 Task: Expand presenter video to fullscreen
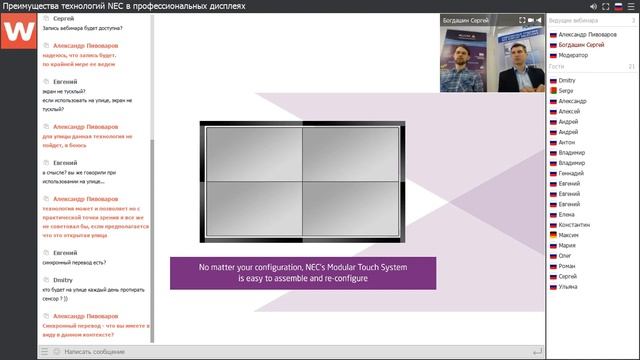522,20
